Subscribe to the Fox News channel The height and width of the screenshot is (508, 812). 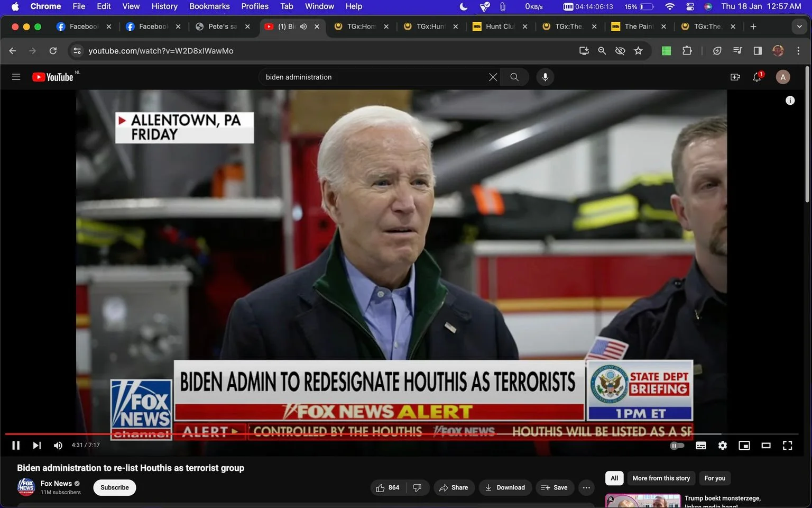115,488
